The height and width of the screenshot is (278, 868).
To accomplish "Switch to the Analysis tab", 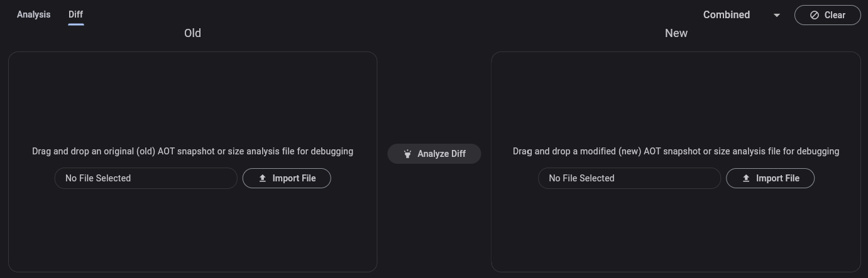I will click(33, 14).
